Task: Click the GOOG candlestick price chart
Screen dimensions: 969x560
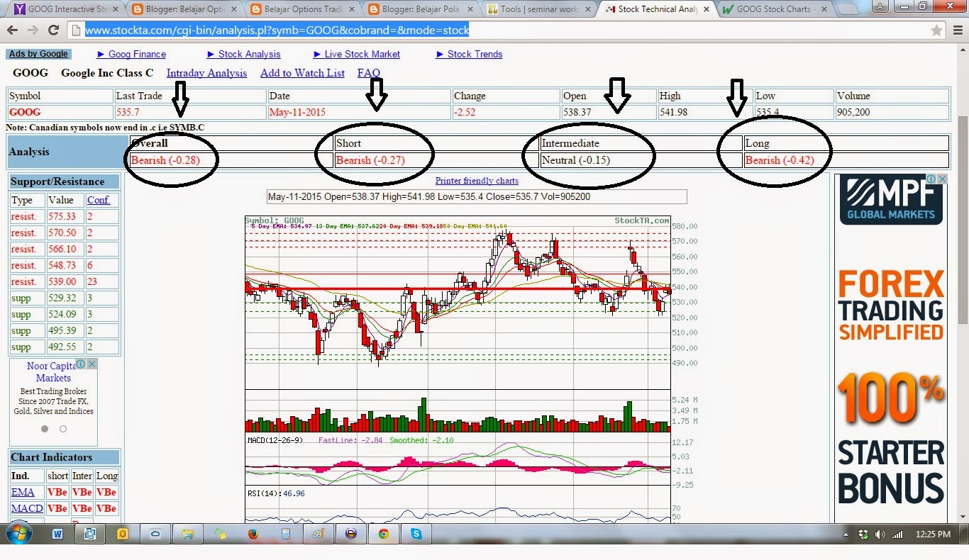Action: [458, 303]
